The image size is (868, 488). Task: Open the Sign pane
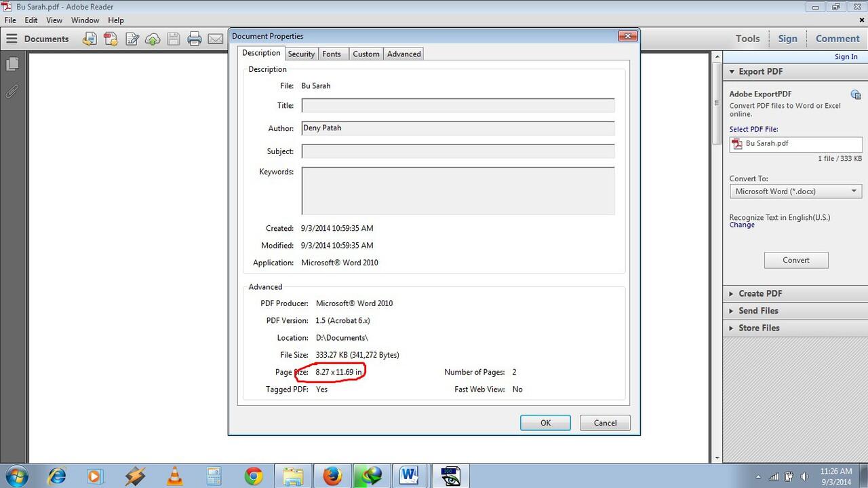[787, 39]
